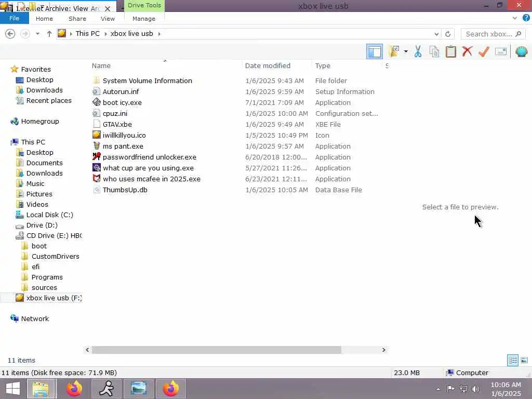Open Documents under This PC
Screen dimensions: 532x399
(45, 163)
